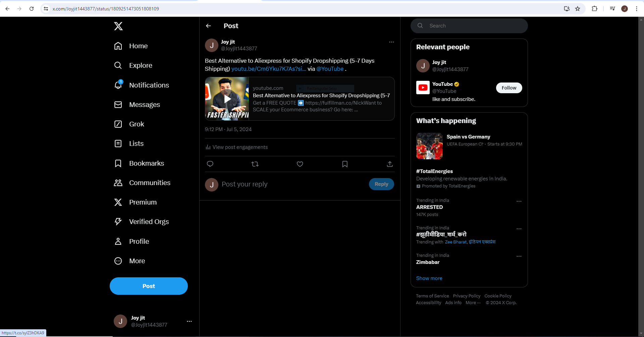The height and width of the screenshot is (337, 644).
Task: Follow the YouTube account
Action: (509, 88)
